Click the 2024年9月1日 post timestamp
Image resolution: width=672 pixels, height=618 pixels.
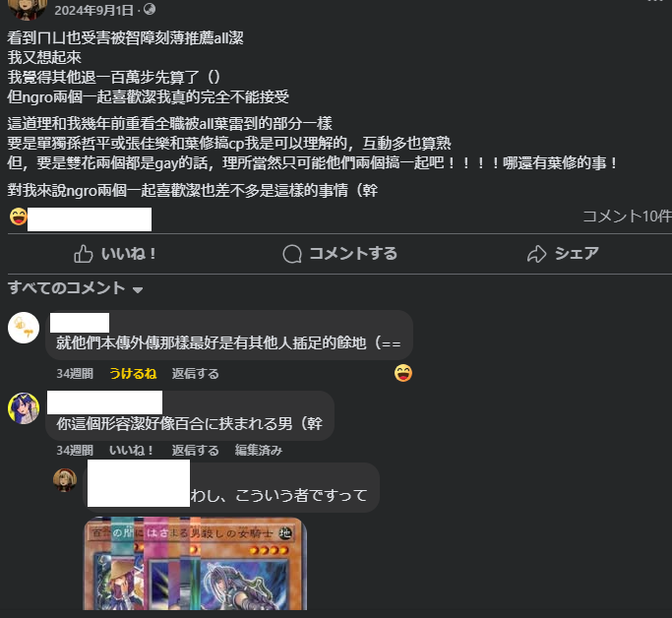[x=93, y=10]
